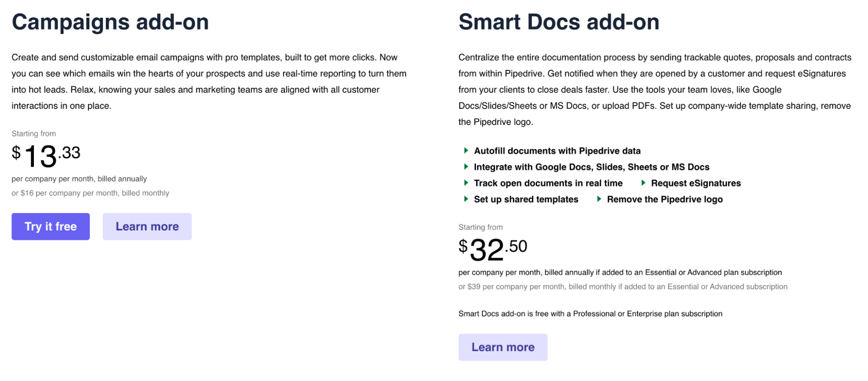The image size is (868, 381).
Task: Click the $13.33 Campaigns price
Action: click(x=46, y=155)
